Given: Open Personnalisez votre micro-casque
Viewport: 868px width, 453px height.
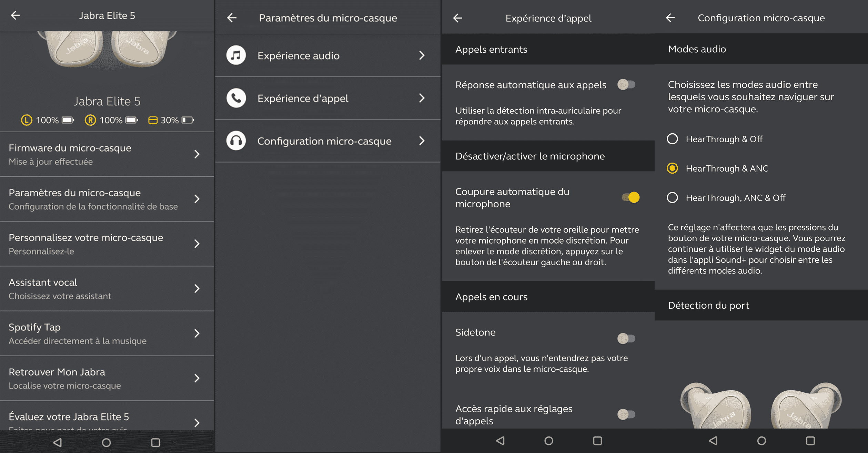Looking at the screenshot, I should pyautogui.click(x=107, y=244).
